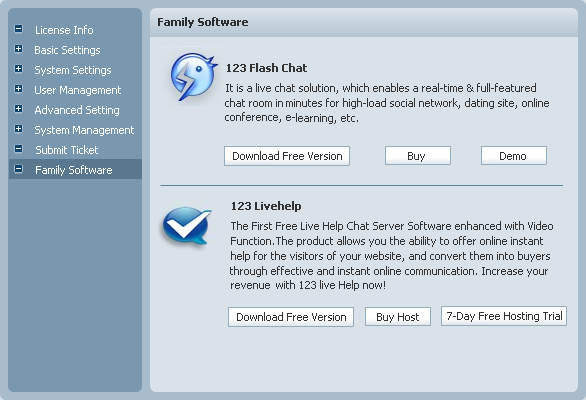Expand User Management with its plus icon
Viewport: 586px width, 400px height.
pos(18,89)
